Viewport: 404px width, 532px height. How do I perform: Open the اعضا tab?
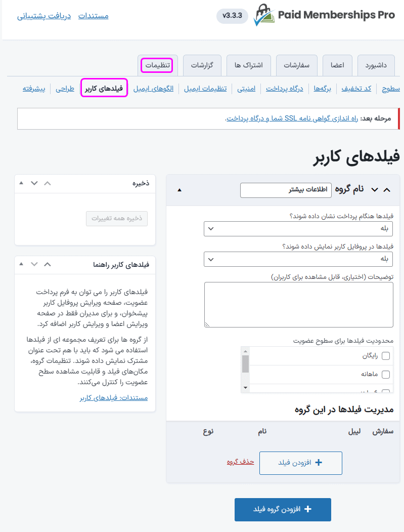tap(337, 65)
